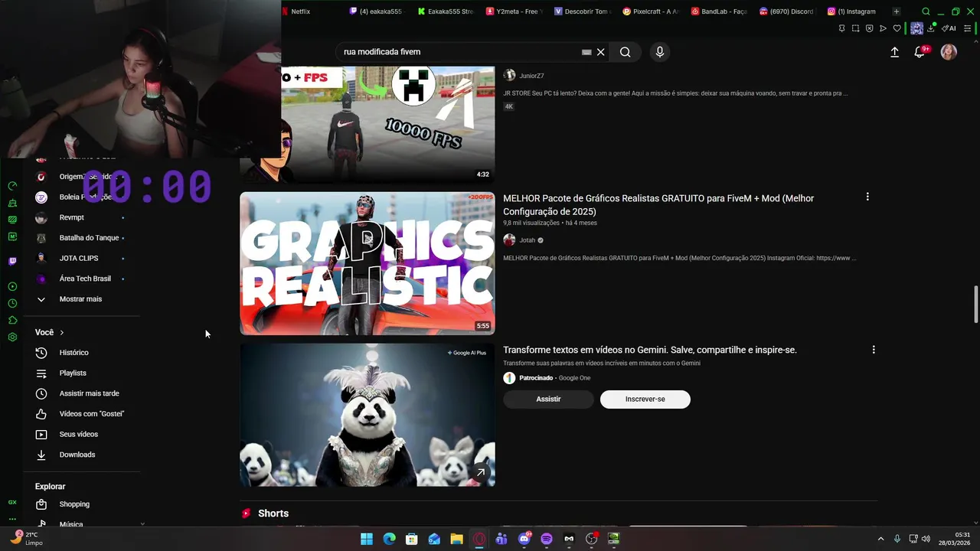The width and height of the screenshot is (980, 551).
Task: Open a new browser tab
Action: pos(897,11)
